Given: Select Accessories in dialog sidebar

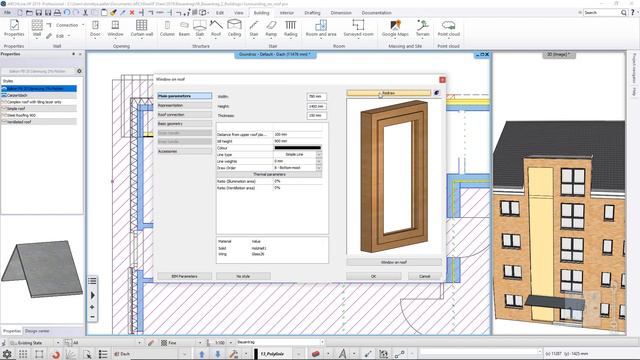Looking at the screenshot, I should 184,151.
